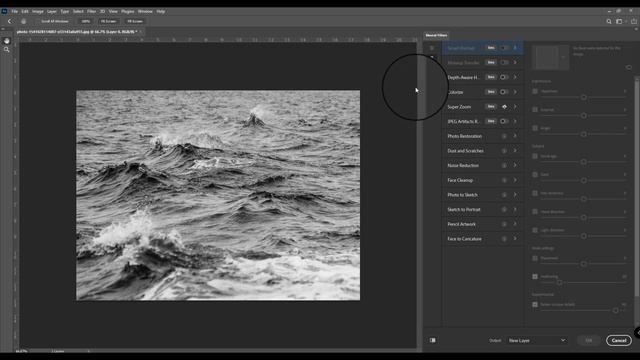640x360 pixels.
Task: Expand the Noise Reduction chevron
Action: 516,165
